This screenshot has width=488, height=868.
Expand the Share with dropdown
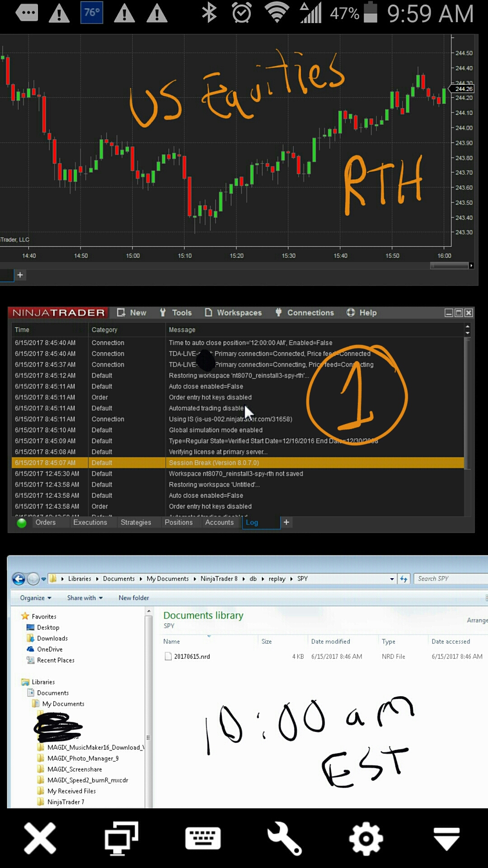pos(85,598)
